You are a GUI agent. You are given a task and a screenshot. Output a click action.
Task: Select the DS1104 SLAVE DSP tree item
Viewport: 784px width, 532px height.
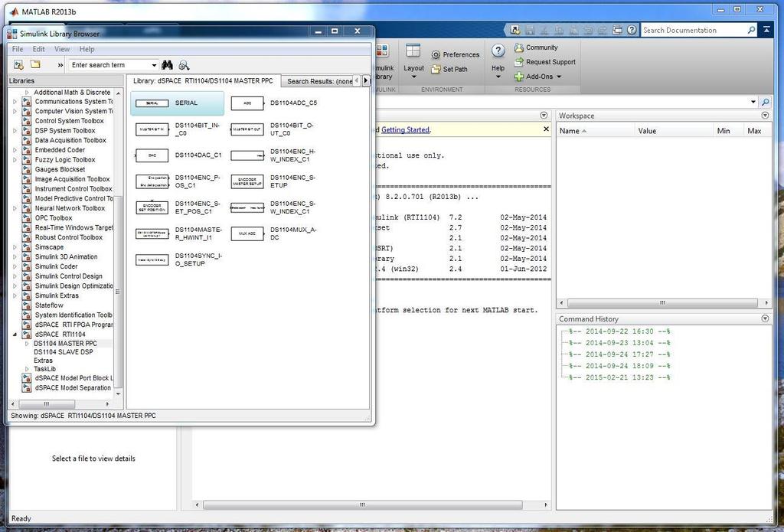pos(63,352)
